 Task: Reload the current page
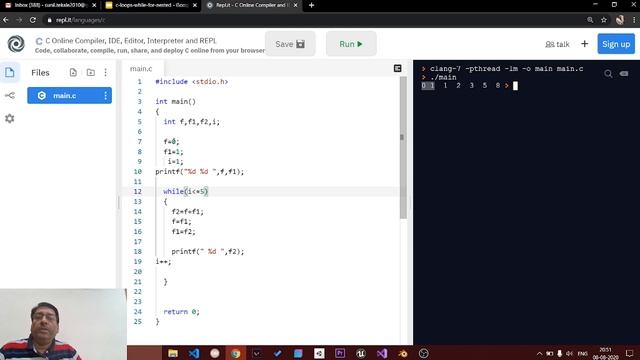click(33, 20)
